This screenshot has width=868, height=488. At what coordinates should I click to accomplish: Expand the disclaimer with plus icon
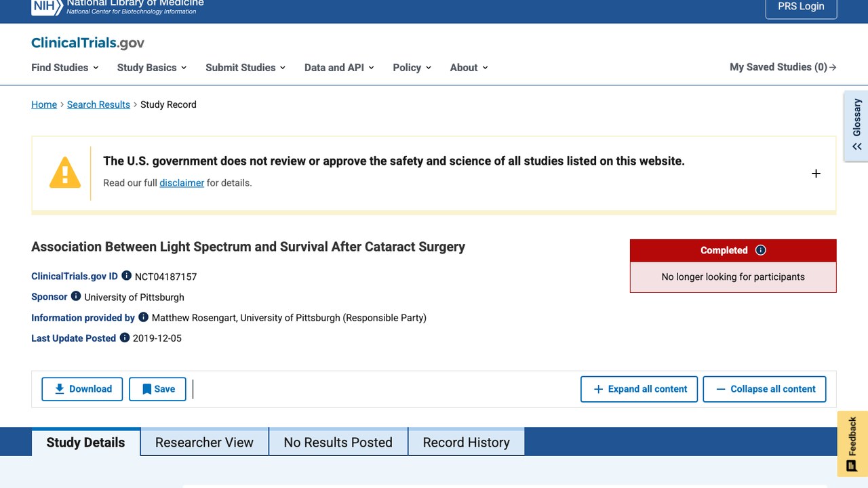(816, 174)
